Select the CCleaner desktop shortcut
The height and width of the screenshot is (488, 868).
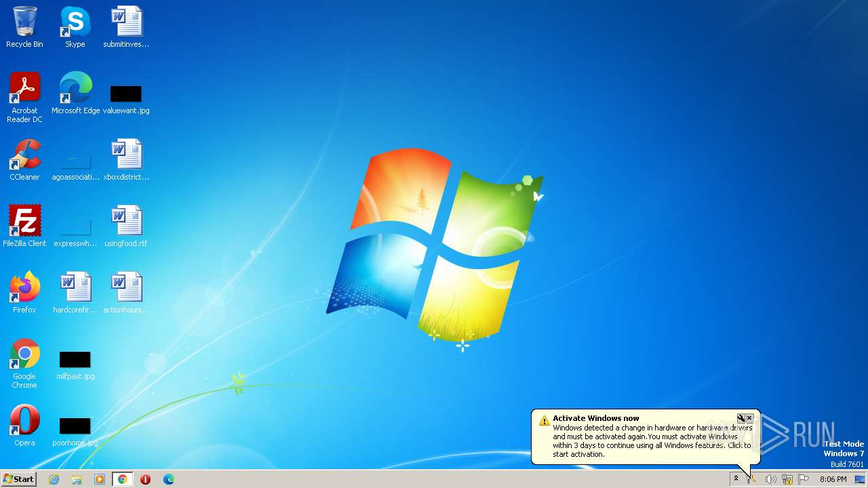[x=24, y=160]
